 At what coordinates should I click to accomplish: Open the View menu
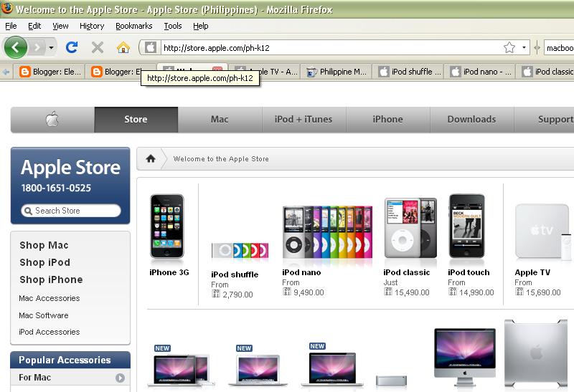click(60, 26)
